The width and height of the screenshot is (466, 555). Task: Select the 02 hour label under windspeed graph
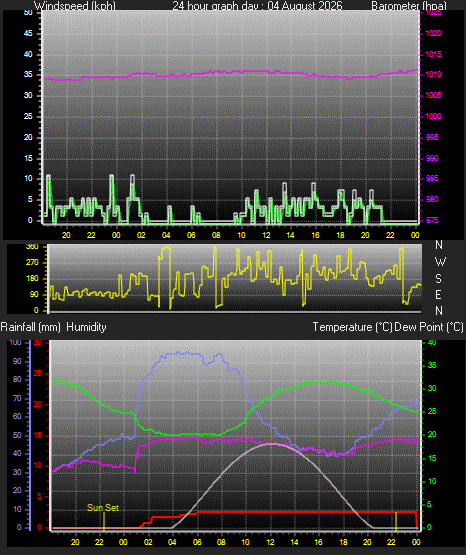pos(141,235)
